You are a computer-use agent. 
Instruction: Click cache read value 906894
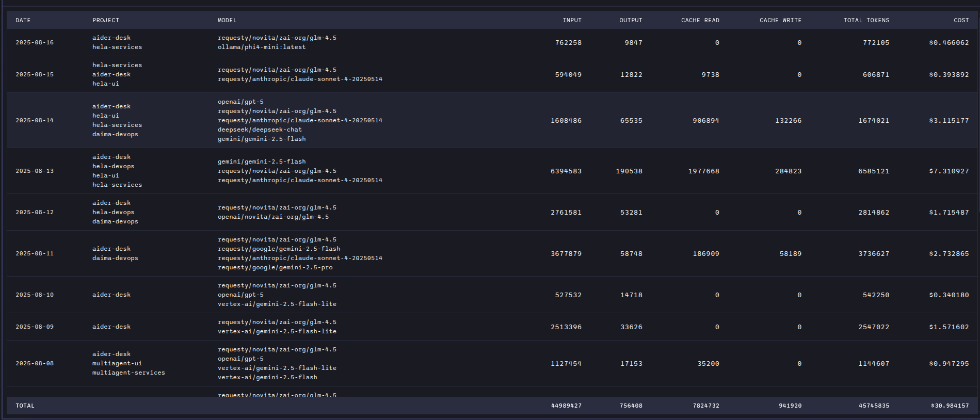[x=705, y=120]
